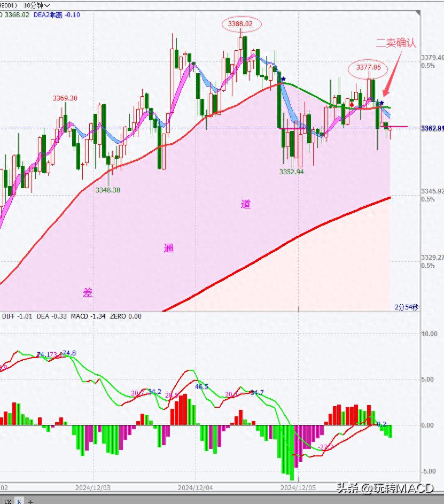Open the 10分钟 timeframe dropdown
Screen dimensions: 444x504
point(37,5)
